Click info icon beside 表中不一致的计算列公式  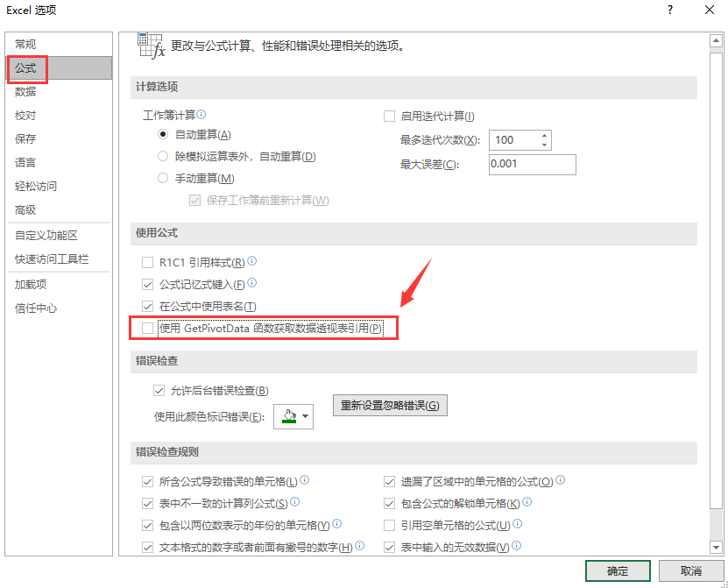(295, 501)
